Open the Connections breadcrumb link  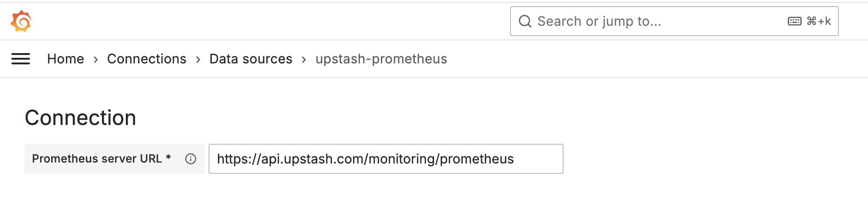click(x=147, y=59)
